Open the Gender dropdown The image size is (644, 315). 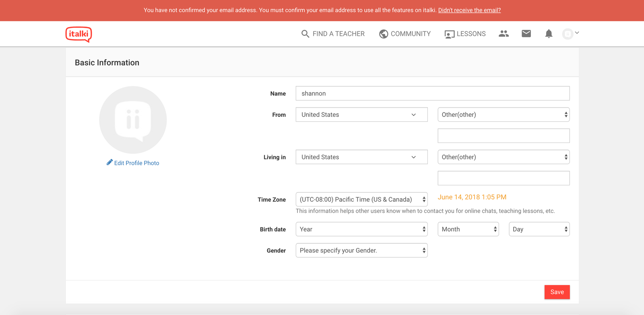pyautogui.click(x=361, y=251)
